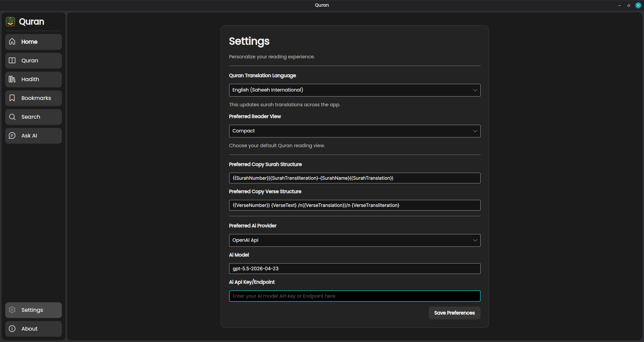
Task: Click the Search magnifier icon in sidebar
Action: [x=12, y=117]
